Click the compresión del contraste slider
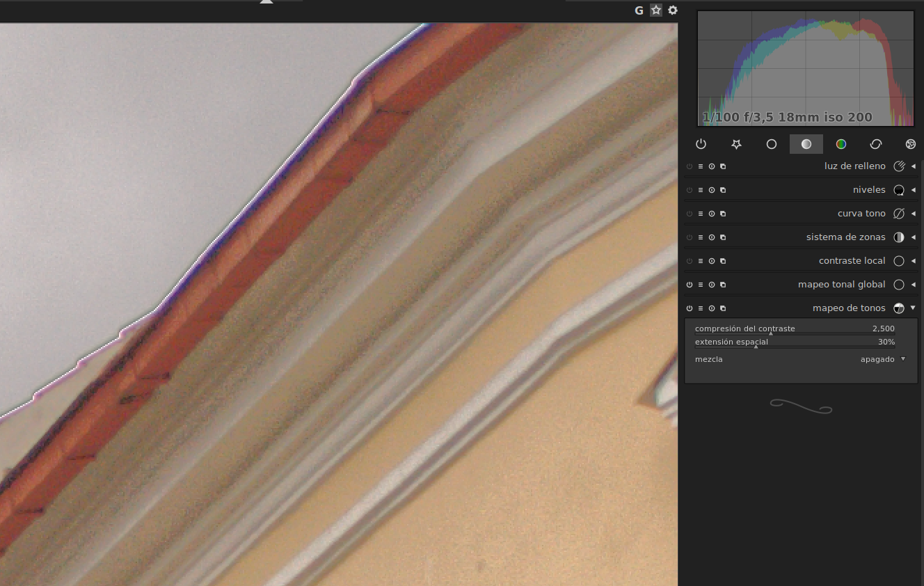The image size is (924, 586). [x=795, y=329]
